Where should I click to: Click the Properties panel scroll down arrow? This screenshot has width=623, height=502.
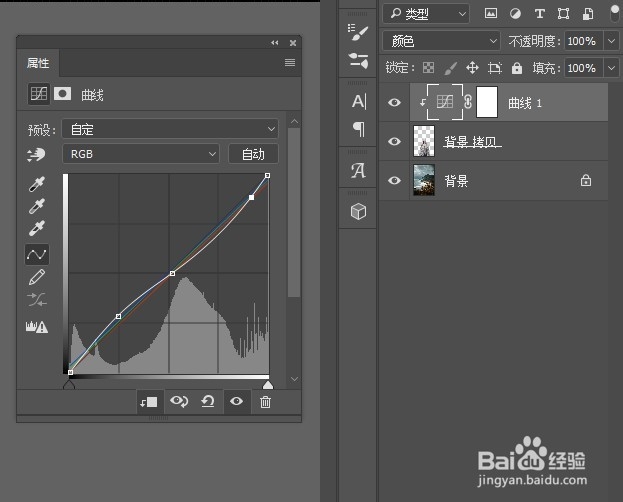294,379
